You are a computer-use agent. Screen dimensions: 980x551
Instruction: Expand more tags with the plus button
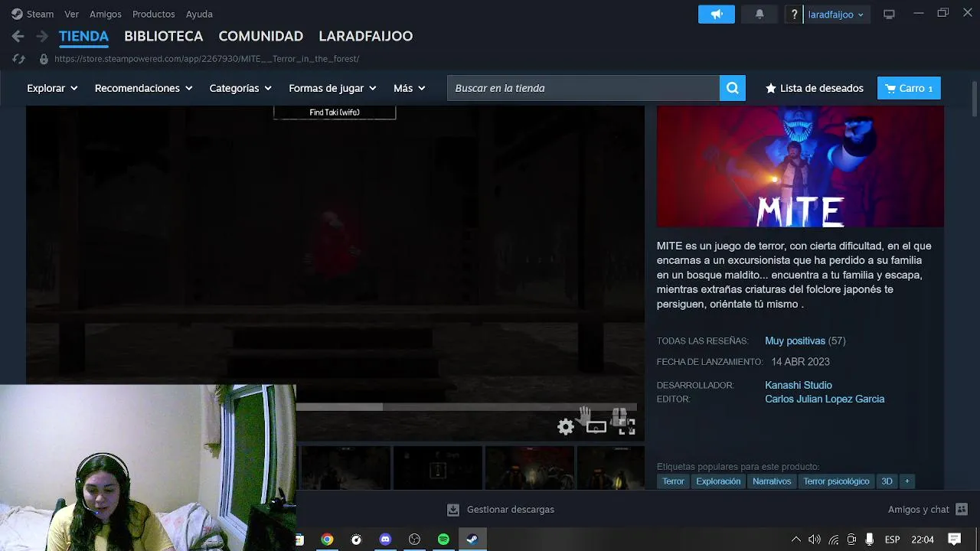pos(906,481)
